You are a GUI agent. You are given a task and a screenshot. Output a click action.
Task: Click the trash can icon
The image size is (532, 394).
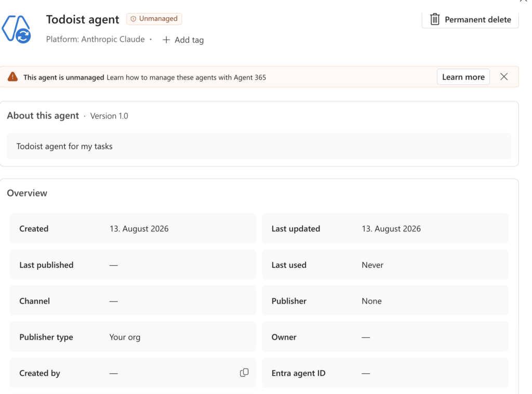435,19
